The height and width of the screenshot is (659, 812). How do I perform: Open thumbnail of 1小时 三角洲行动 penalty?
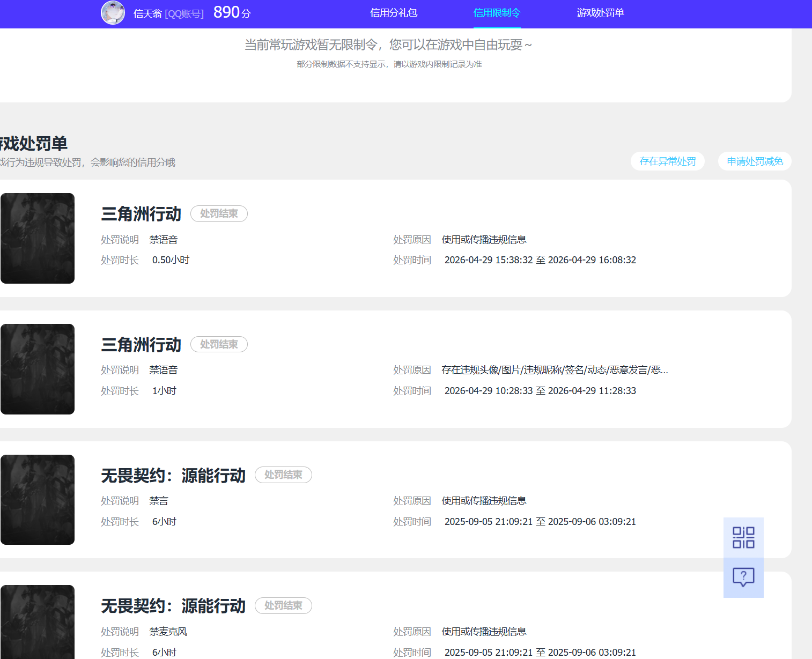[x=38, y=369]
